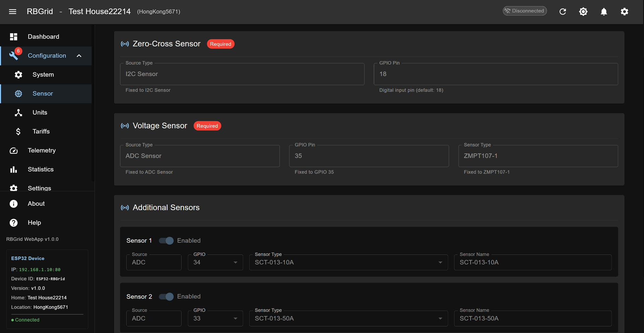Open the Tariffs menu item

click(41, 132)
